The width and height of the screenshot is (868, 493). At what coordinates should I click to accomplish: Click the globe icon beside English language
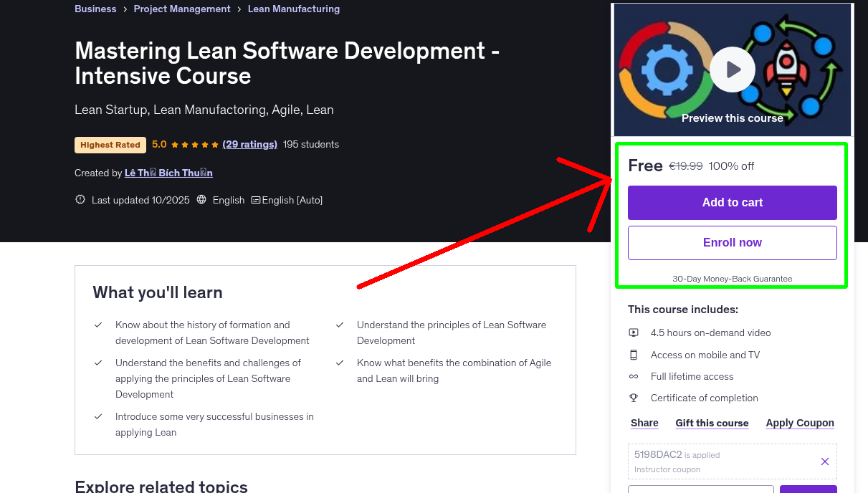click(201, 199)
